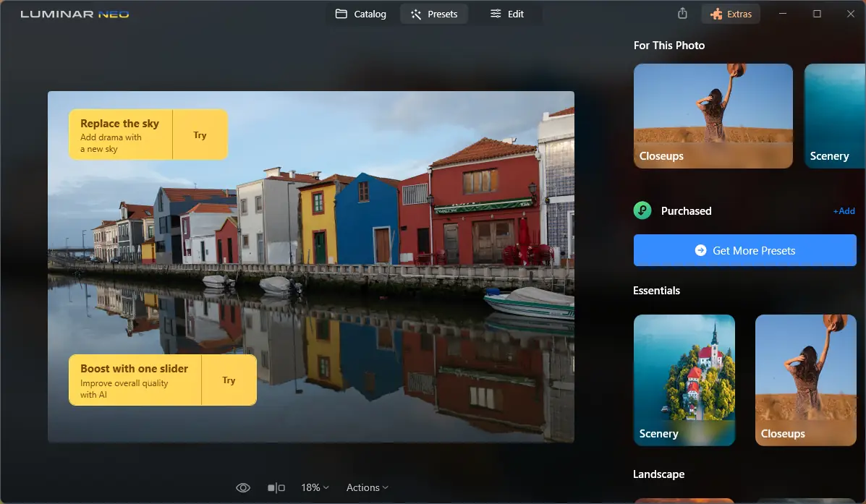The image size is (866, 504).
Task: Click the +Add link beside Purchased
Action: pyautogui.click(x=844, y=211)
